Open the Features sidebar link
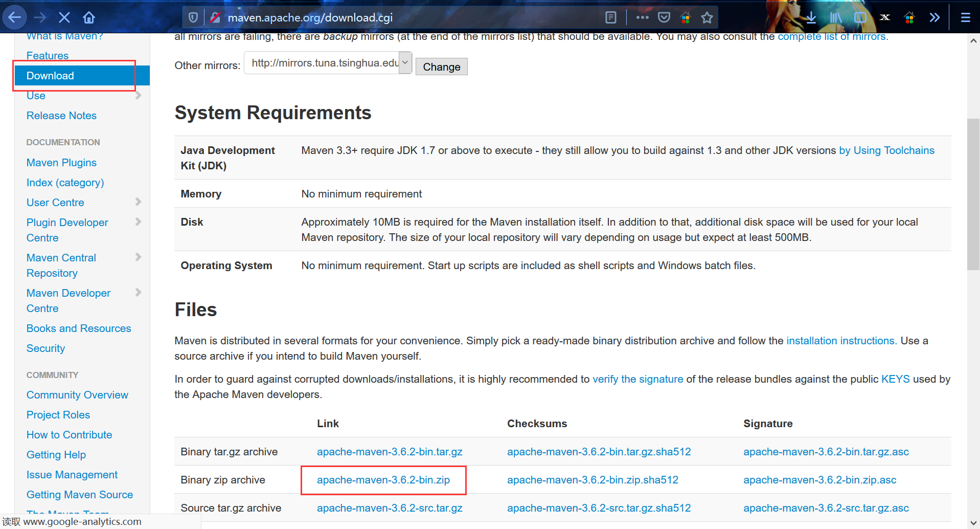This screenshot has width=980, height=529. click(48, 55)
